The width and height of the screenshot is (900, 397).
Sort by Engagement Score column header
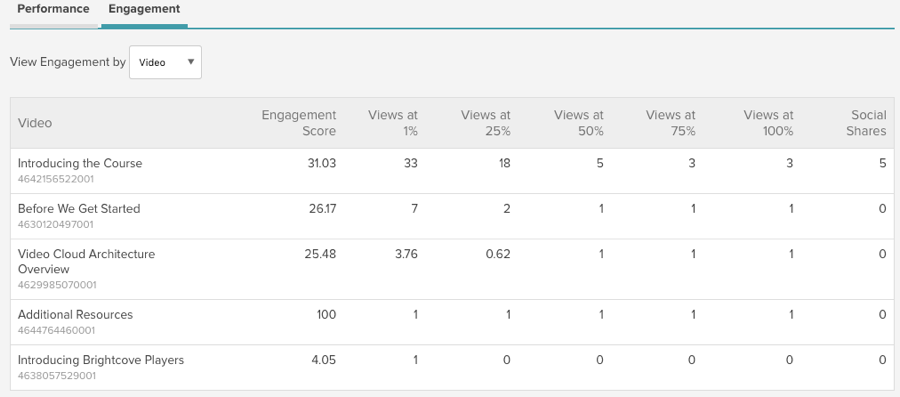[298, 123]
